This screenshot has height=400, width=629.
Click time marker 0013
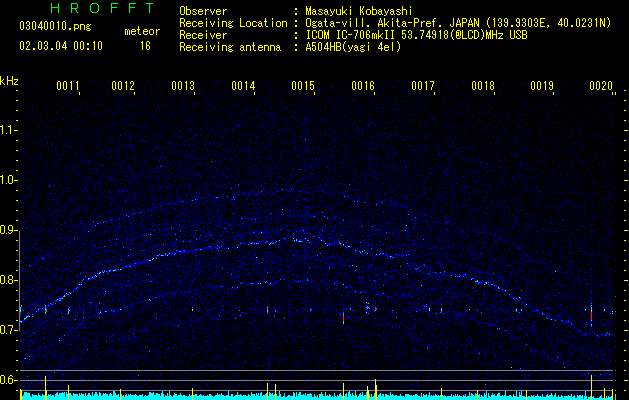[183, 86]
